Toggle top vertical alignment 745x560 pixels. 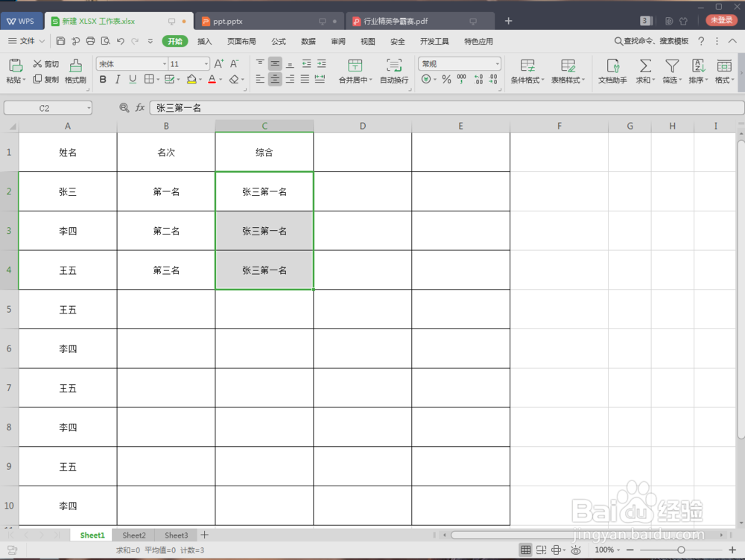click(260, 63)
